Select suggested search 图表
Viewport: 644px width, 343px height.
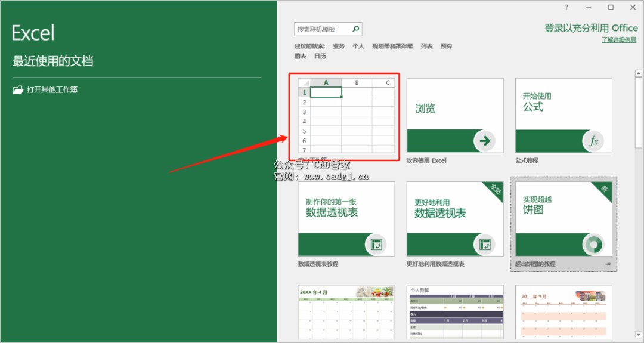coord(300,56)
